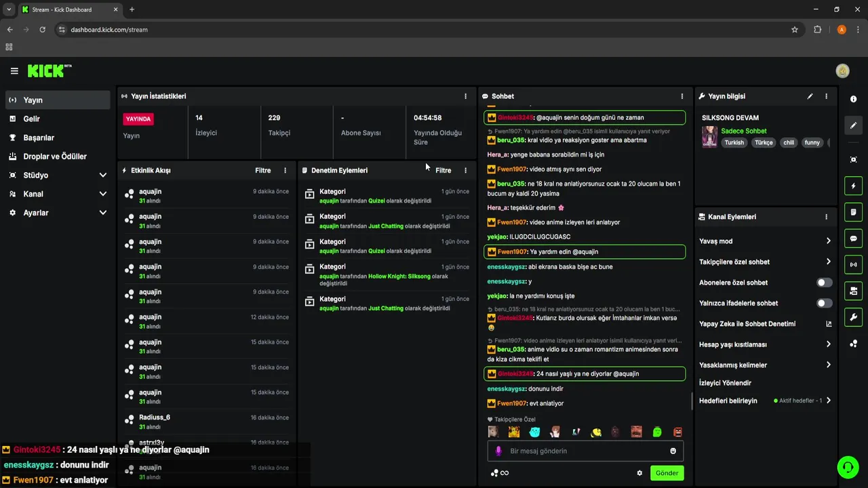The height and width of the screenshot is (488, 868).
Task: Open the Yayın İstatistikleri three-dot menu
Action: [465, 96]
